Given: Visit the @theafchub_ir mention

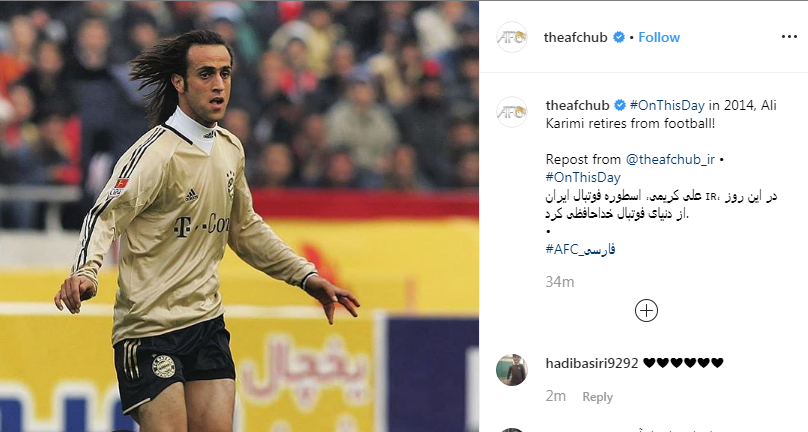Looking at the screenshot, I should tap(670, 159).
